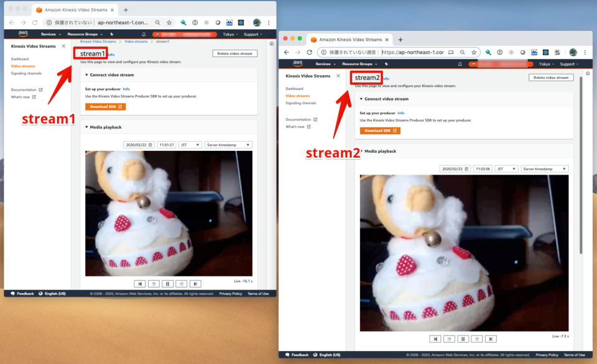Skip to live on the stream1 player
This screenshot has height=364, width=597.
(195, 283)
